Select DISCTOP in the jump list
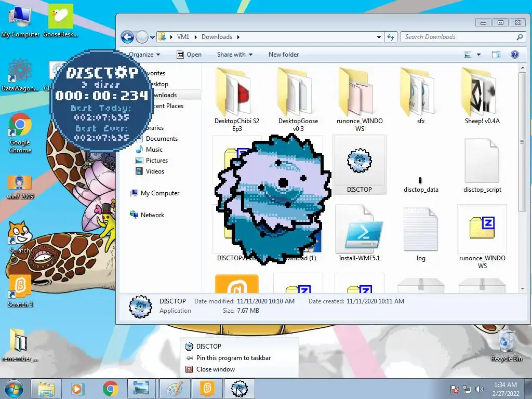This screenshot has width=532, height=399. click(239, 346)
